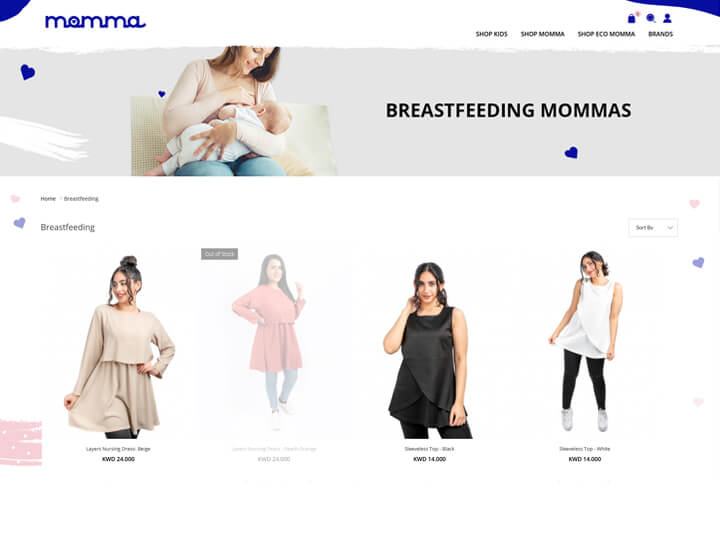
Task: Click the Sort By chevron arrow
Action: [670, 228]
